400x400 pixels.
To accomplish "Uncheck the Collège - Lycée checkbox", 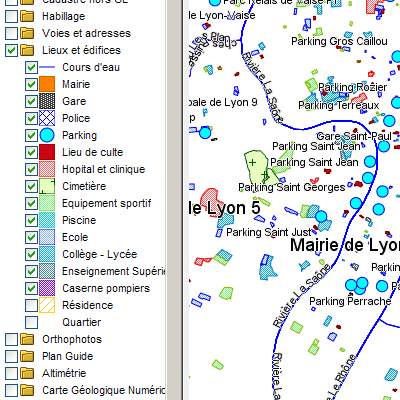I will 32,254.
